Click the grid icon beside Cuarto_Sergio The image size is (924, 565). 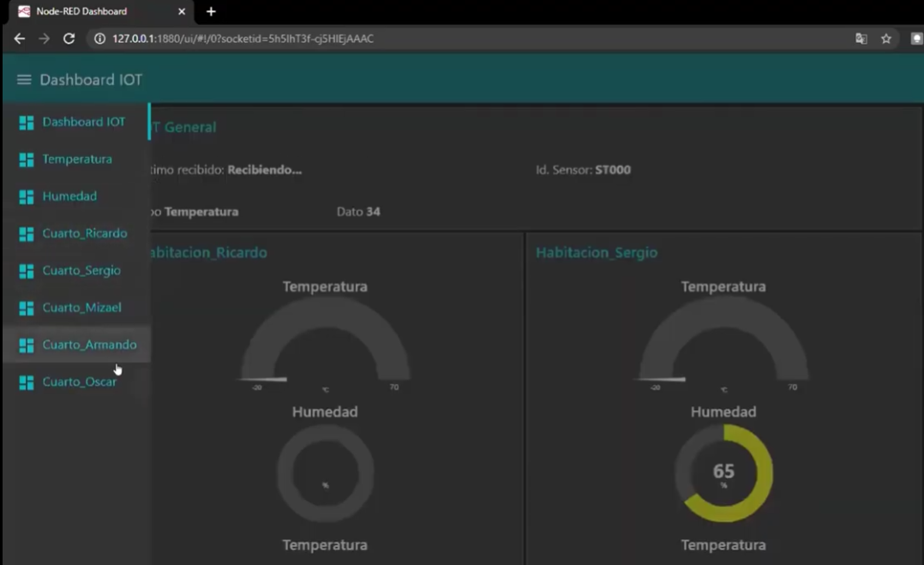27,271
